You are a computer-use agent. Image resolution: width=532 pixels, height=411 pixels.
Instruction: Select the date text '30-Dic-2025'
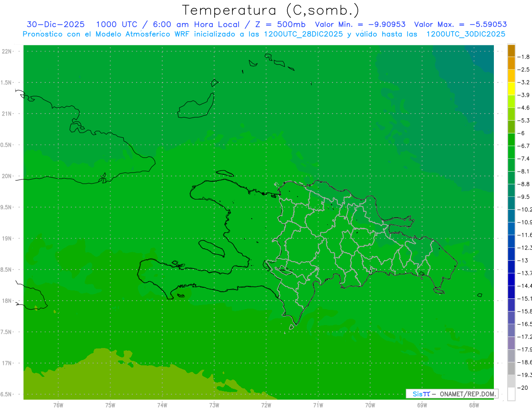(56, 24)
